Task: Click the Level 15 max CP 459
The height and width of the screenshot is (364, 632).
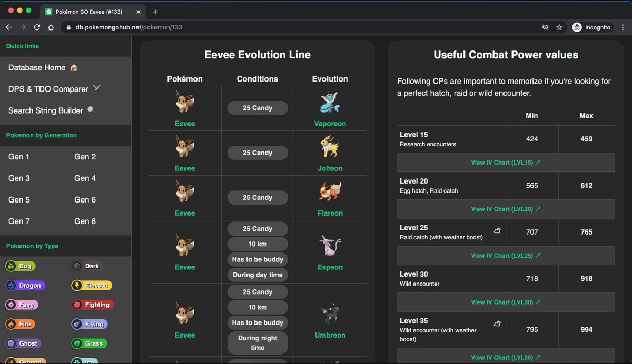Action: [x=586, y=139]
